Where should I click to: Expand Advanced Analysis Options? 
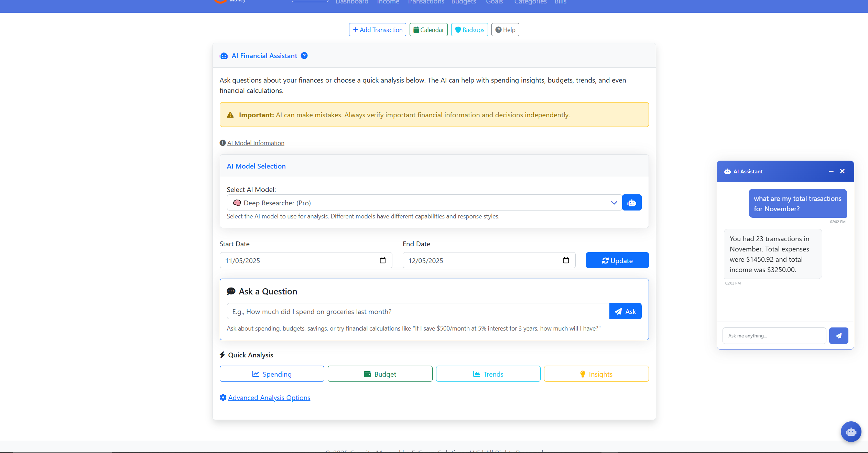pos(269,397)
